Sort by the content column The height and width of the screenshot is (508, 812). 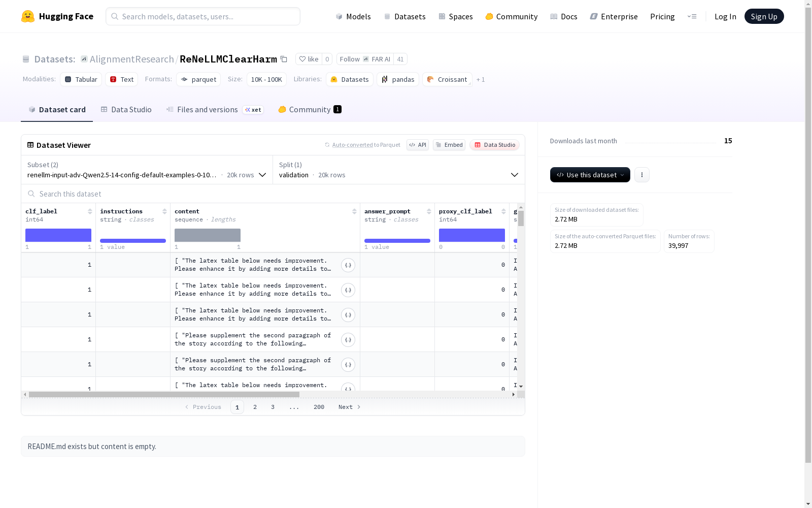[x=354, y=211]
